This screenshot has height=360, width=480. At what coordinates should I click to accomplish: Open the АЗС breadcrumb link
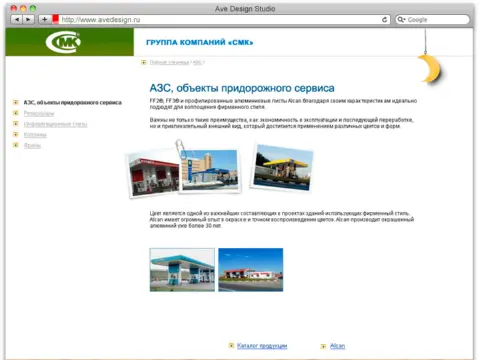coord(197,62)
